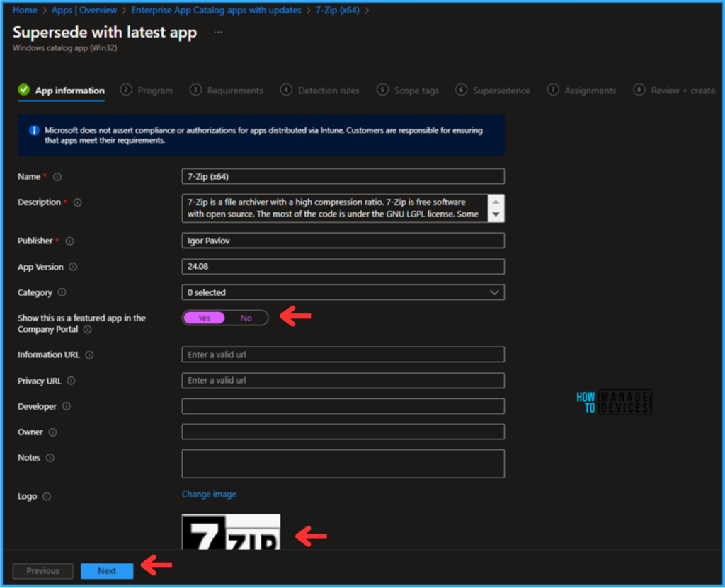This screenshot has width=725, height=588.
Task: Click the Developer info icon
Action: [67, 406]
